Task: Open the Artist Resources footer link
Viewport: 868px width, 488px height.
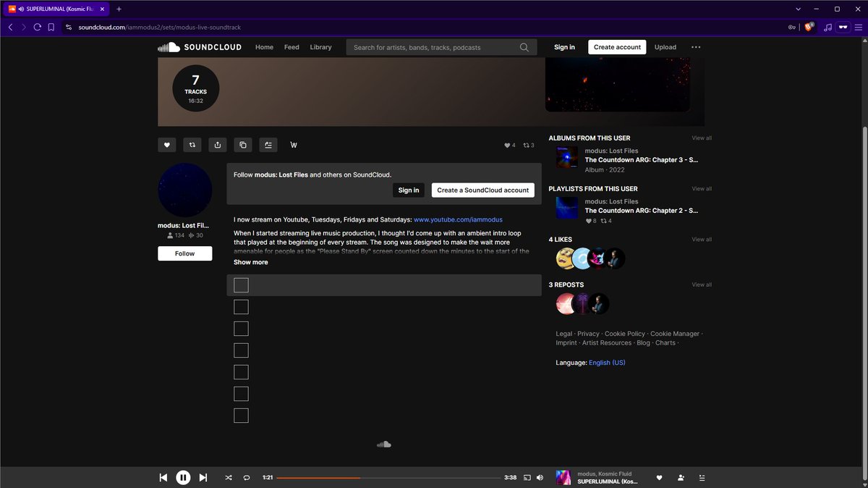Action: [x=607, y=342]
